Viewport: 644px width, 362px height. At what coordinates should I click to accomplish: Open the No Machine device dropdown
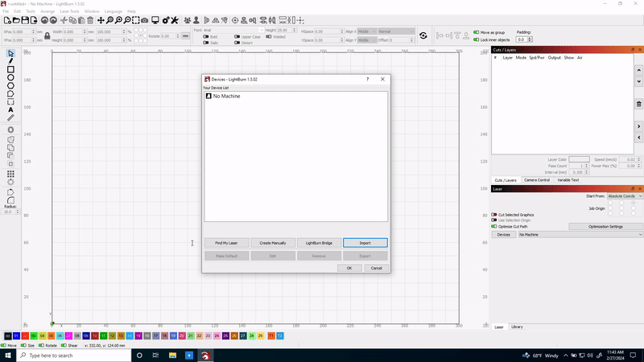coord(580,235)
